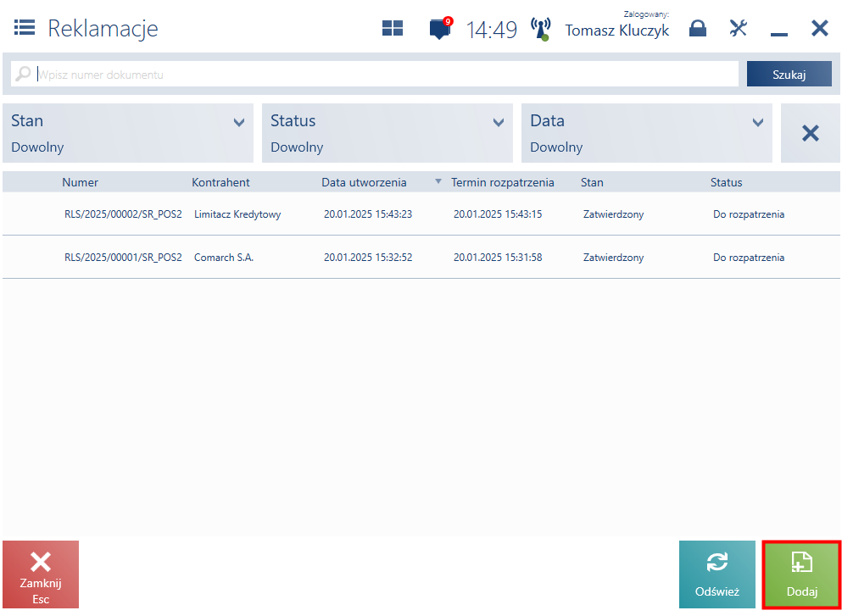
Task: Close the application with the top-right X
Action: 819,28
